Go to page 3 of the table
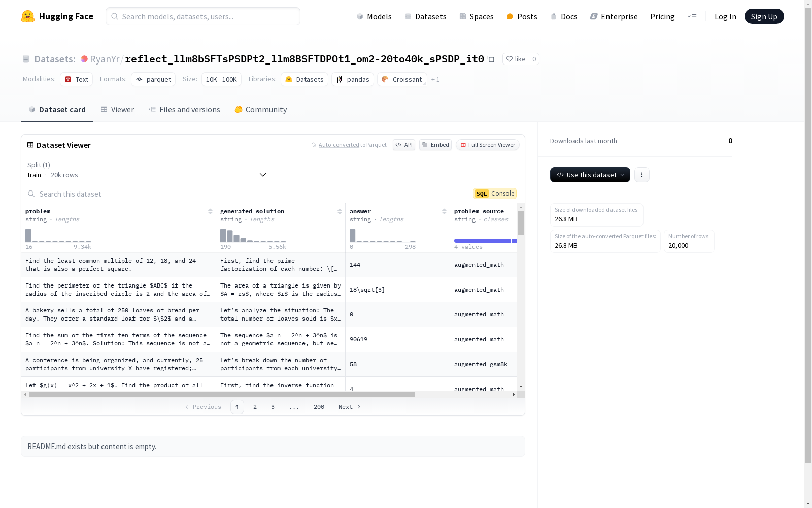Screen dimensions: 812x508 tap(273, 407)
